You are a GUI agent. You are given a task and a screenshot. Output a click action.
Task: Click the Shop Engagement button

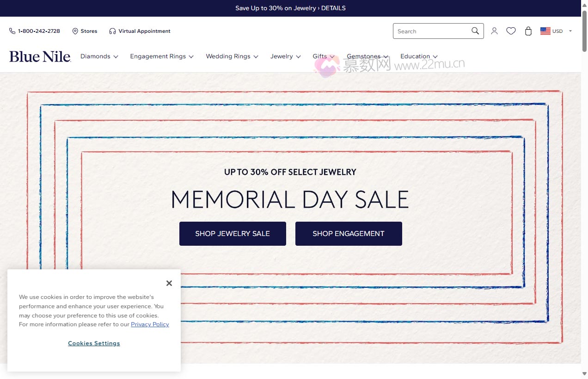(x=349, y=234)
